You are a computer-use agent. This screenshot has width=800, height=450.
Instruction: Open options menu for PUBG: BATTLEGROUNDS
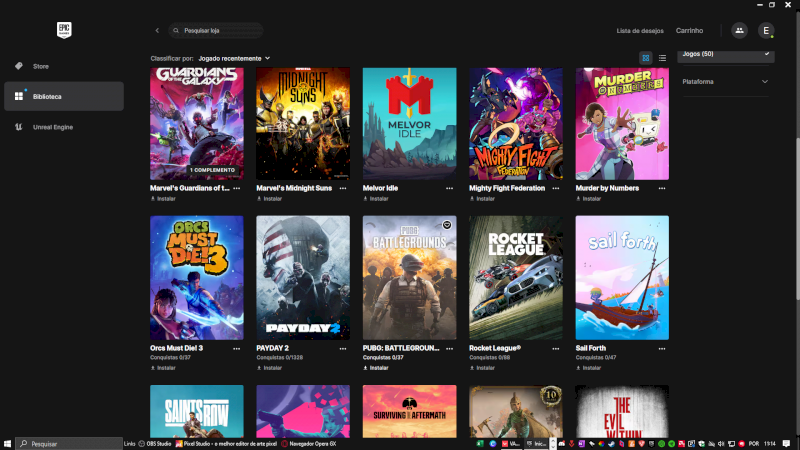tap(449, 348)
